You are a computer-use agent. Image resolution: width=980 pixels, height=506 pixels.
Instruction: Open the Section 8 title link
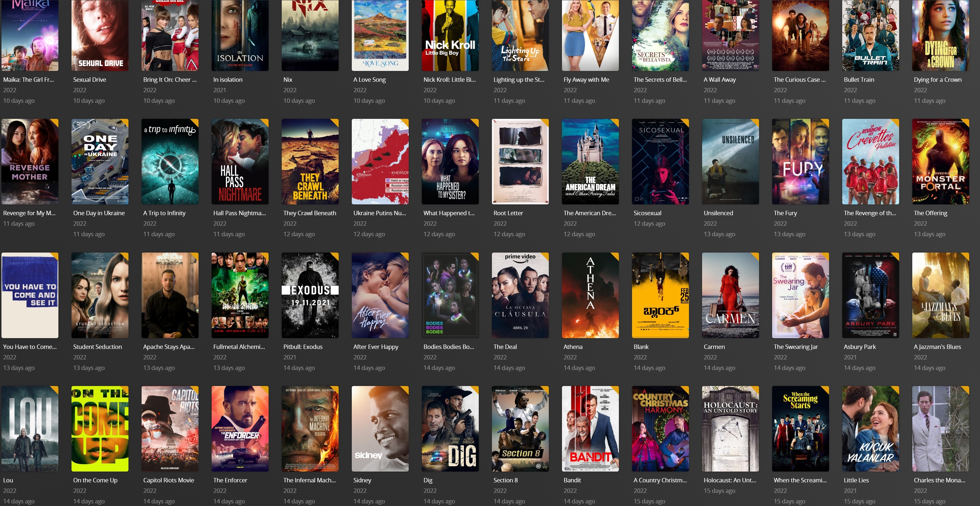505,480
